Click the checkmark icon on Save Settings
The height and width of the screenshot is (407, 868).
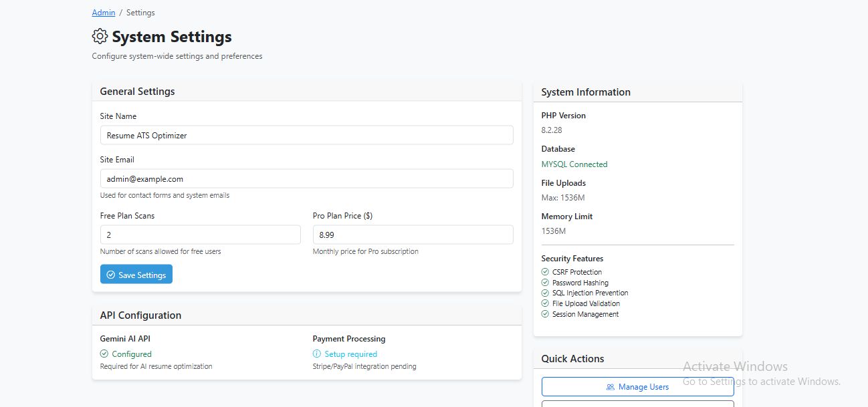pyautogui.click(x=111, y=275)
